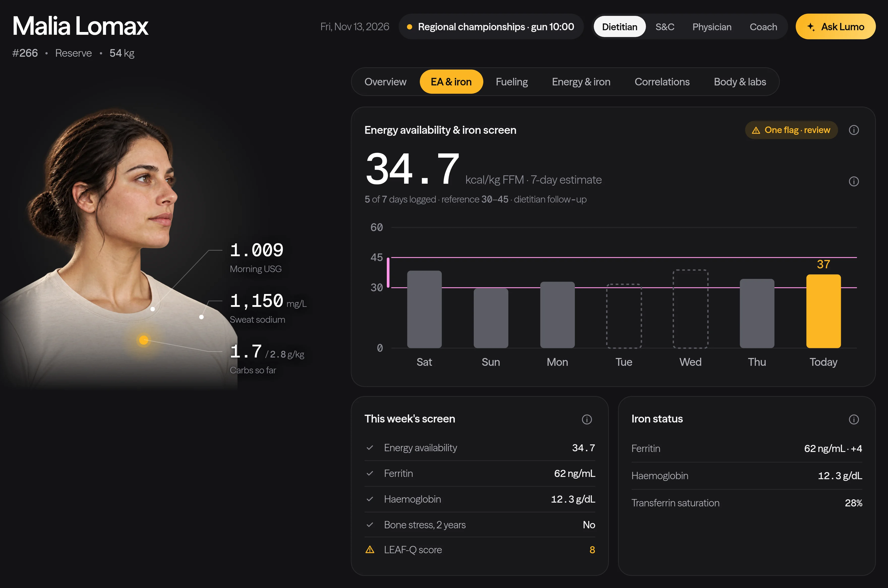
Task: Open info icon beside One flag review badge
Action: (854, 130)
